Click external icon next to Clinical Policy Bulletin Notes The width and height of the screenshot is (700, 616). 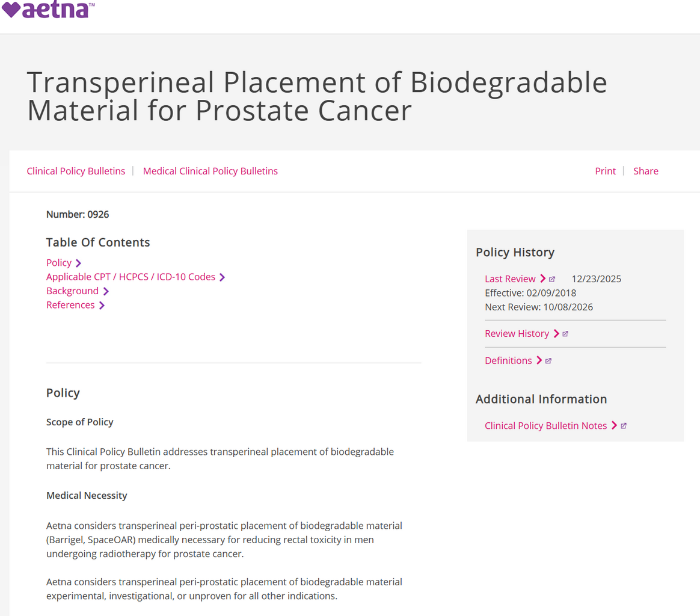[x=624, y=426]
